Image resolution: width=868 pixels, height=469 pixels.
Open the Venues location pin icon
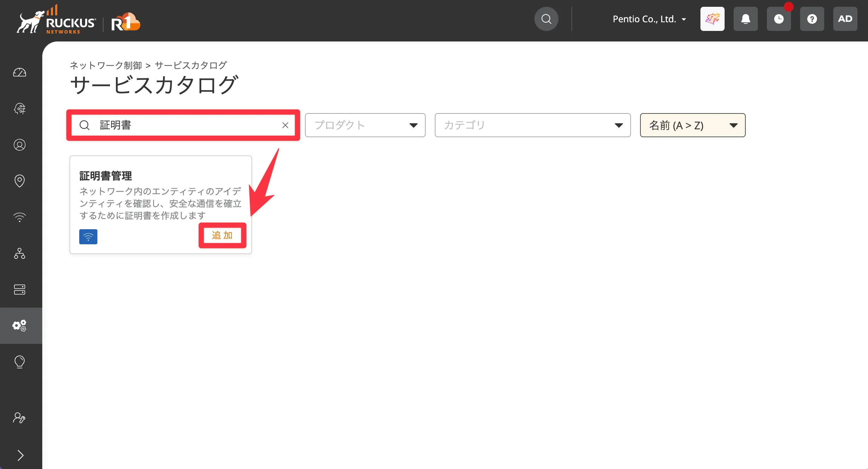pyautogui.click(x=20, y=181)
